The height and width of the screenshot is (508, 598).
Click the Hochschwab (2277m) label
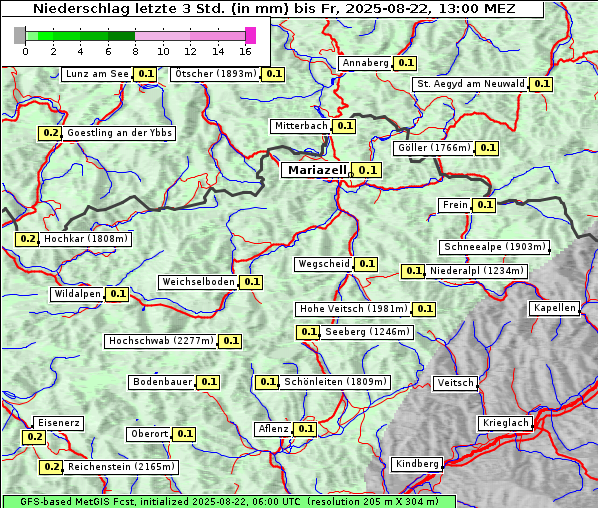click(x=161, y=341)
